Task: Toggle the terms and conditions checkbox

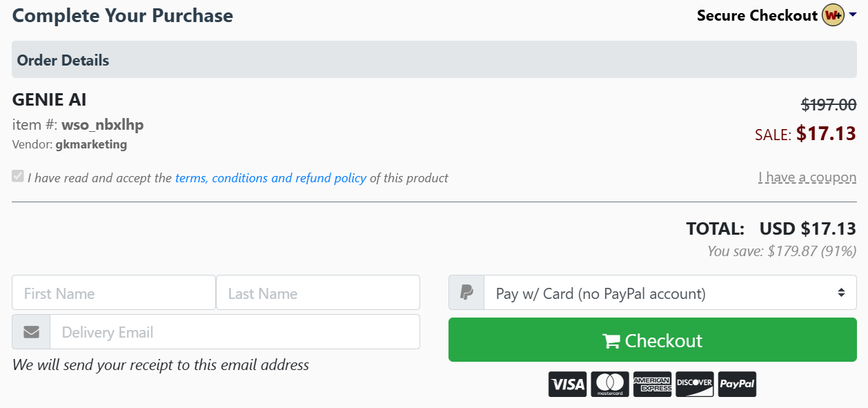Action: tap(17, 177)
